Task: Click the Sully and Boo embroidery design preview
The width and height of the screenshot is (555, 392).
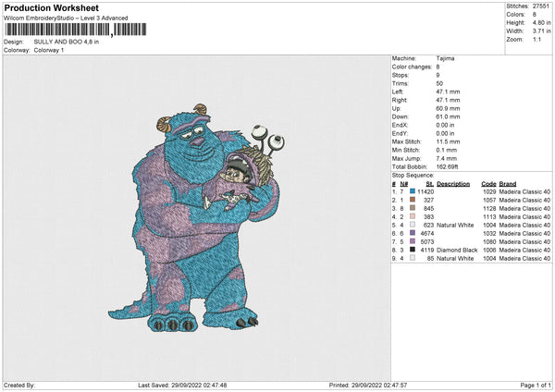Action: click(x=197, y=217)
